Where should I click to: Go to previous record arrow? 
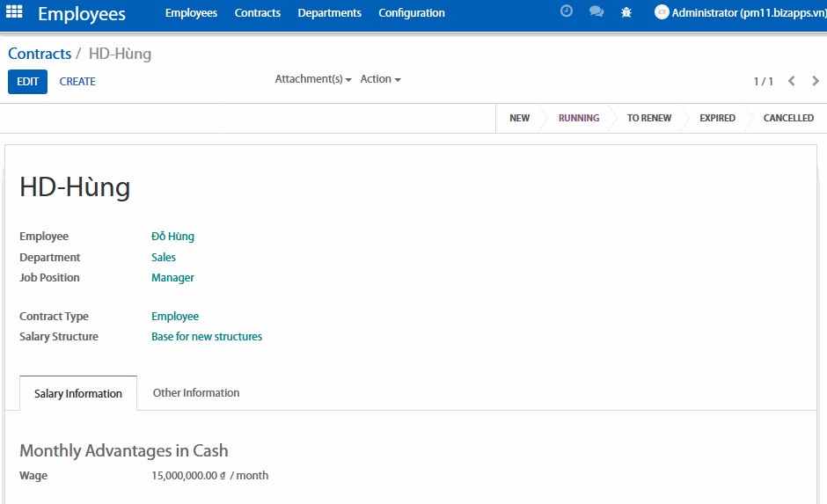(791, 81)
